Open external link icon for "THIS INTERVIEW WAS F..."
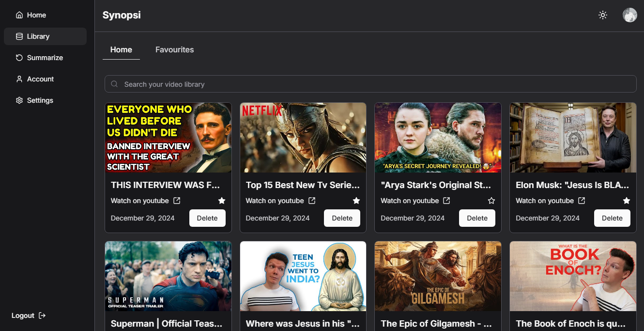644x331 pixels. pos(177,201)
